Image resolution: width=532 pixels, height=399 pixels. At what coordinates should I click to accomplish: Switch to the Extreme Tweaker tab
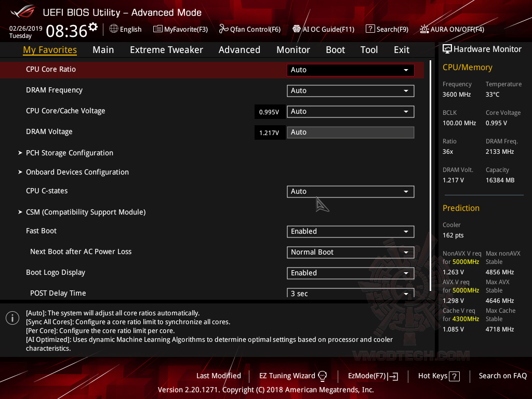(166, 50)
